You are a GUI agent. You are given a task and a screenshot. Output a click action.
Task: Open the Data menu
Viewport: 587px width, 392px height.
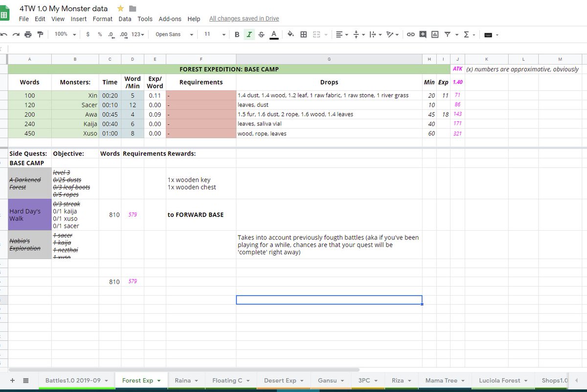pos(125,19)
